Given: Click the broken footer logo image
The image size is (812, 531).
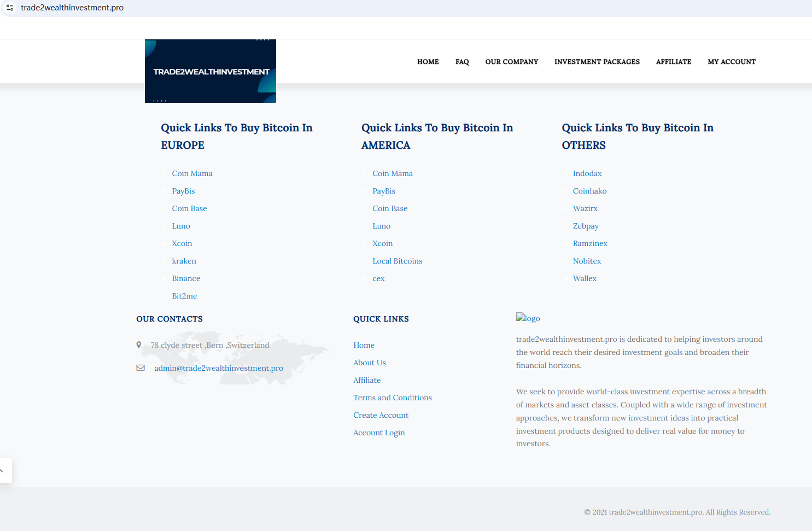Looking at the screenshot, I should click(528, 318).
